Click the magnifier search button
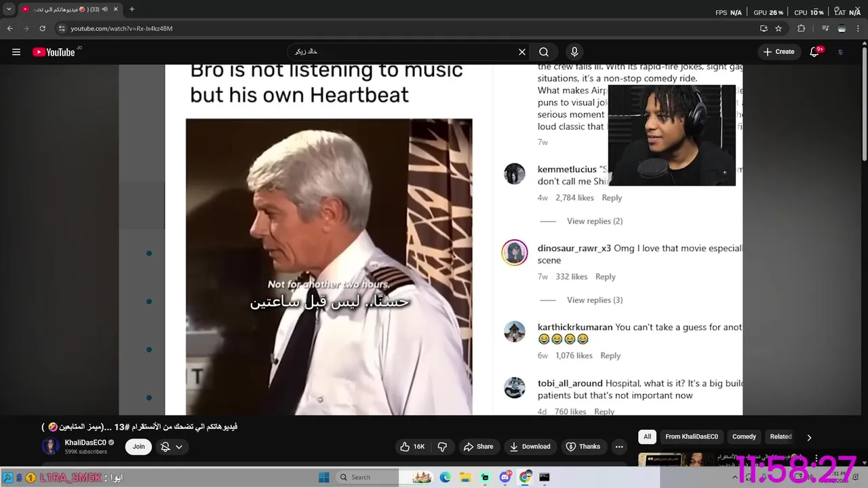Screen dimensions: 868x488 [544, 52]
